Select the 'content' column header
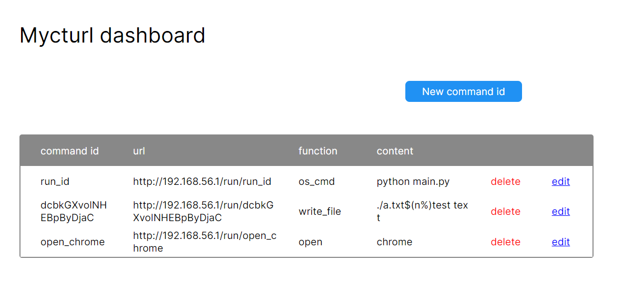This screenshot has height=302, width=644. click(395, 151)
